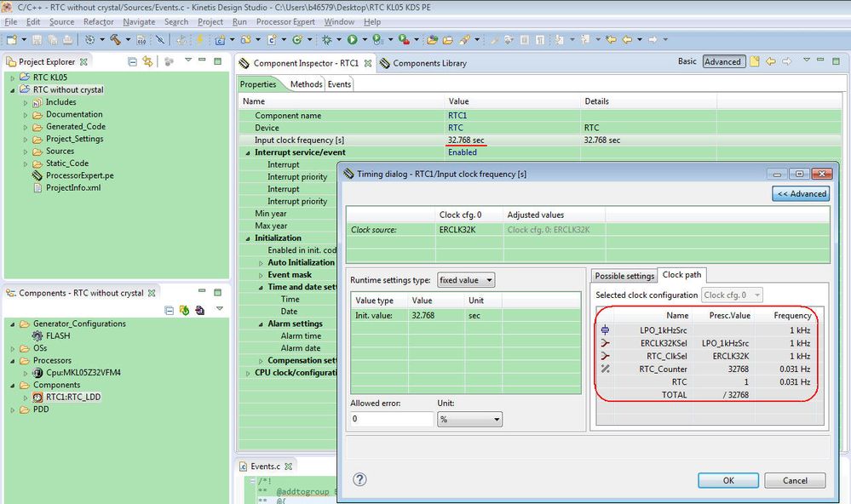Expand the Generated_Code folder
The image size is (851, 504).
pyautogui.click(x=25, y=127)
